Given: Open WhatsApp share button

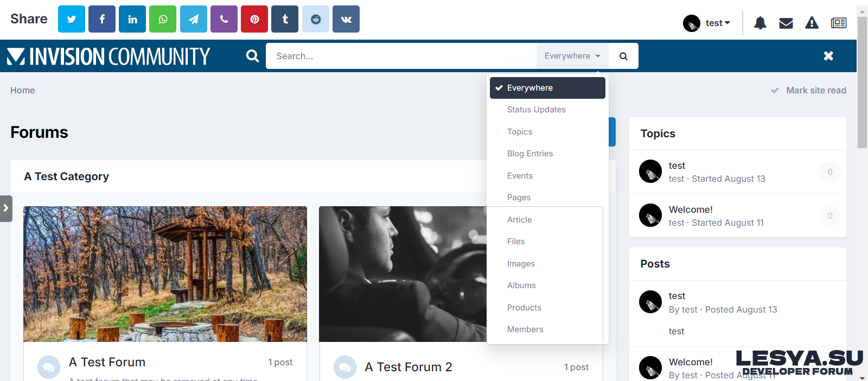Looking at the screenshot, I should point(163,19).
